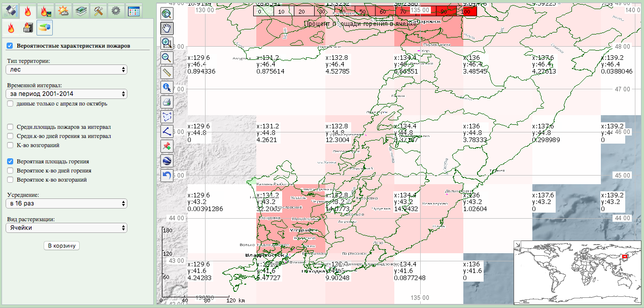Activate the zoom-in magnifier tool

tap(166, 43)
